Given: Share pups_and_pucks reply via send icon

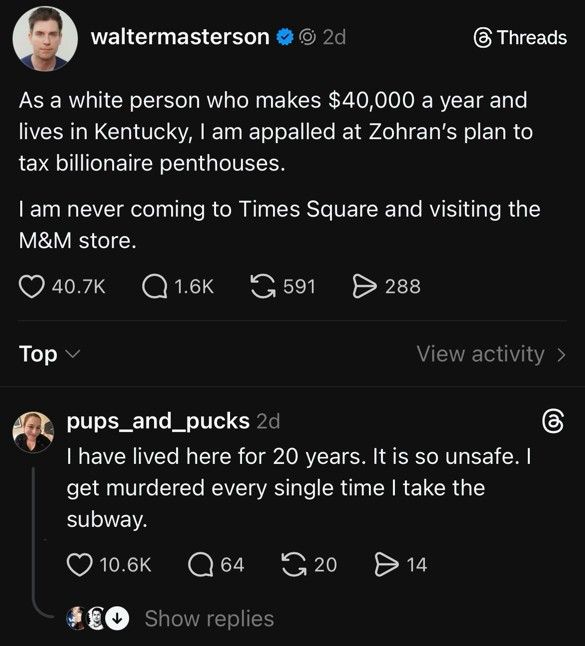Looking at the screenshot, I should [387, 565].
